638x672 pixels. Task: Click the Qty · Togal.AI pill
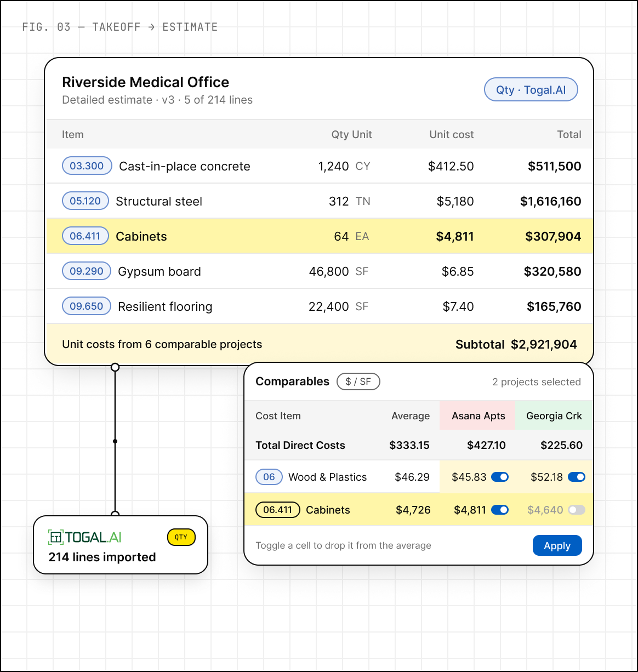[531, 90]
